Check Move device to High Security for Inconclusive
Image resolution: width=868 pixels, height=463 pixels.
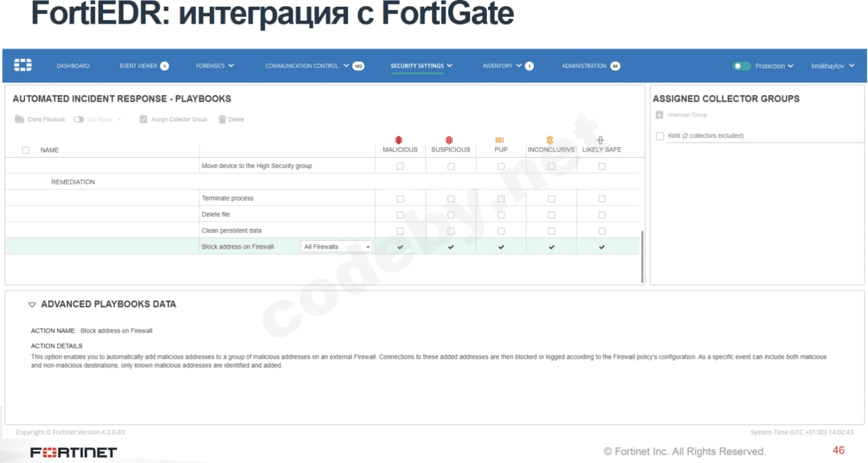point(551,166)
